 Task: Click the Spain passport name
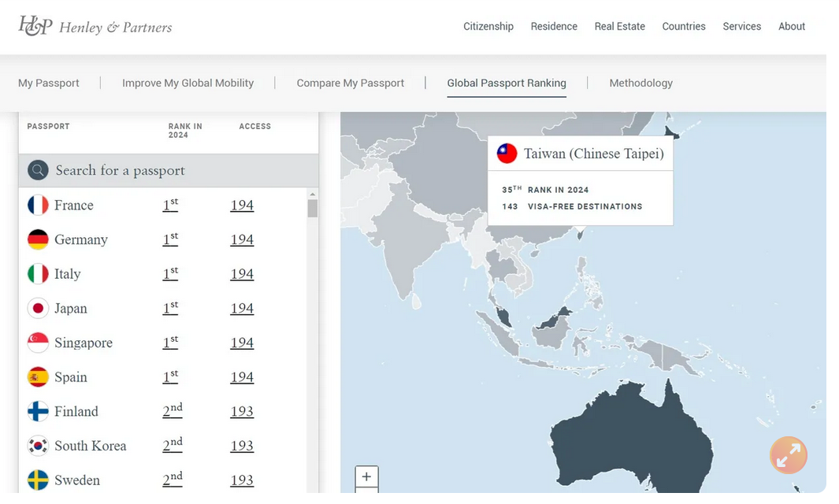71,377
